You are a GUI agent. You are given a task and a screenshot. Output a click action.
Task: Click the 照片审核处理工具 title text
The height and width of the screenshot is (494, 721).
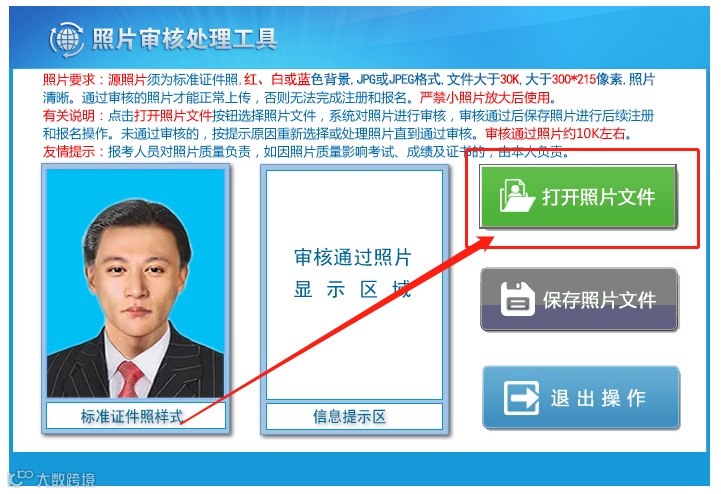tap(184, 39)
